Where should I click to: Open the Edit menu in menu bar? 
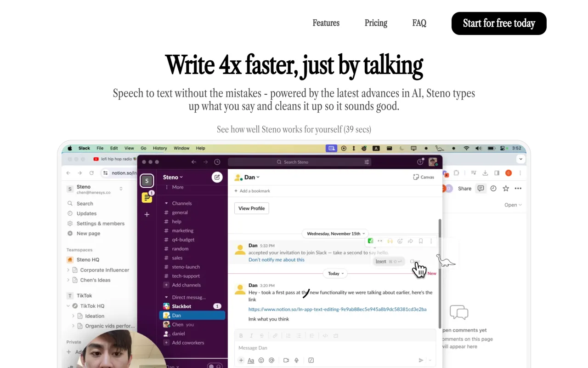coord(114,148)
